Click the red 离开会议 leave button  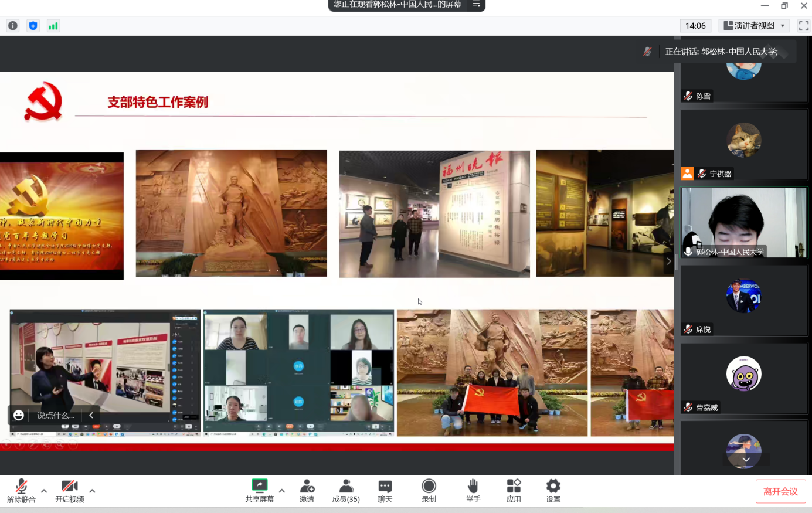[x=780, y=491]
